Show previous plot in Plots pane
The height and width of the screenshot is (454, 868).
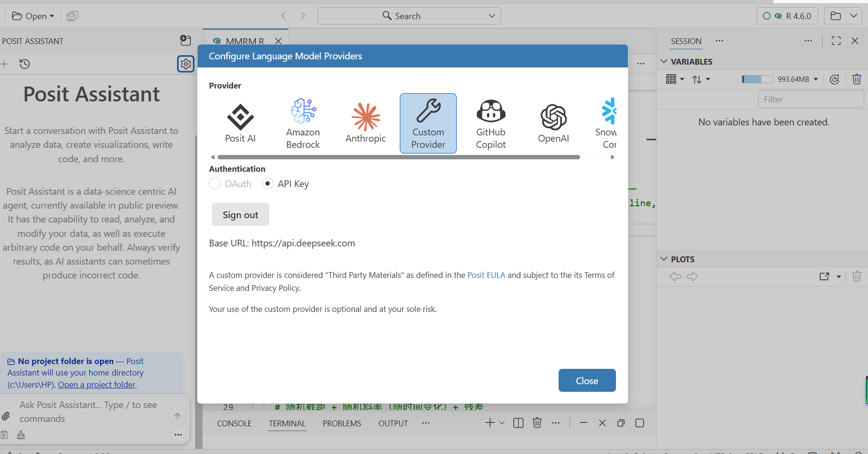(675, 277)
